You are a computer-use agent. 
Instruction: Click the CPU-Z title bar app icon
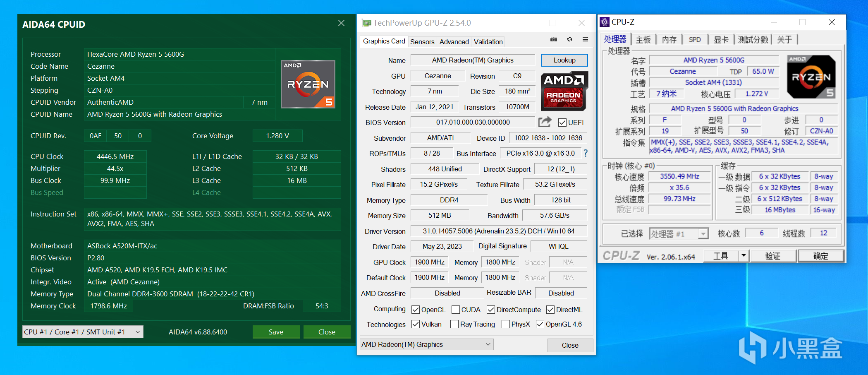point(605,22)
